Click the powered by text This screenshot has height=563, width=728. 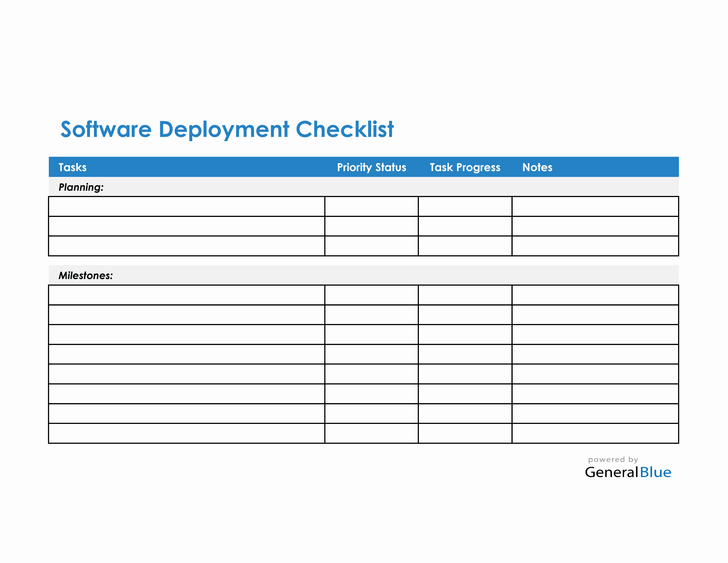pos(613,459)
